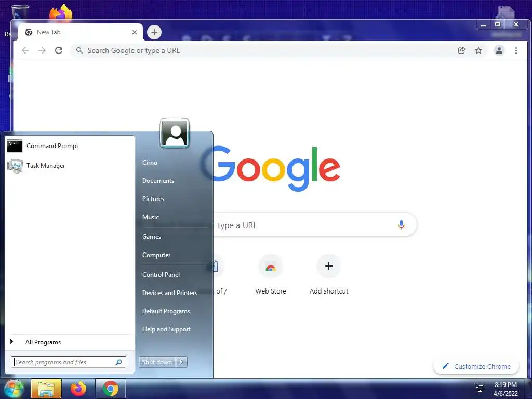
Task: Open Help and Support
Action: click(x=166, y=329)
